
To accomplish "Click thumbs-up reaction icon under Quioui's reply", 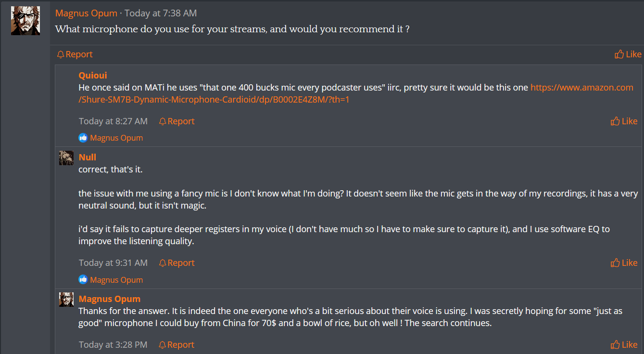I will [83, 138].
